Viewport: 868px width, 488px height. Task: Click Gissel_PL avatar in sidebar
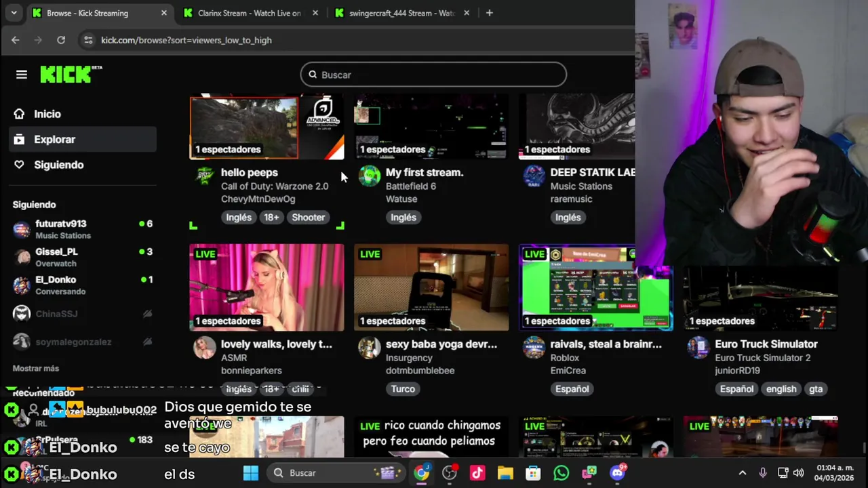coord(22,258)
